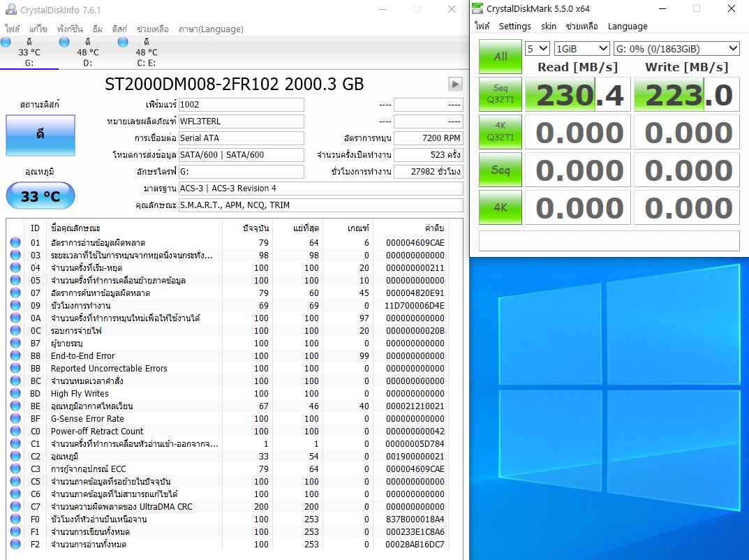Open target drive dropdown G: 0%
749x560 pixels.
click(x=676, y=49)
